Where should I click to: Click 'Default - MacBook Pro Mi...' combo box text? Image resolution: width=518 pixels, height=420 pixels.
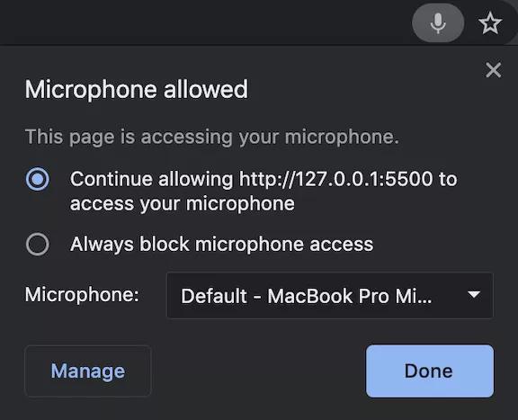click(x=307, y=296)
